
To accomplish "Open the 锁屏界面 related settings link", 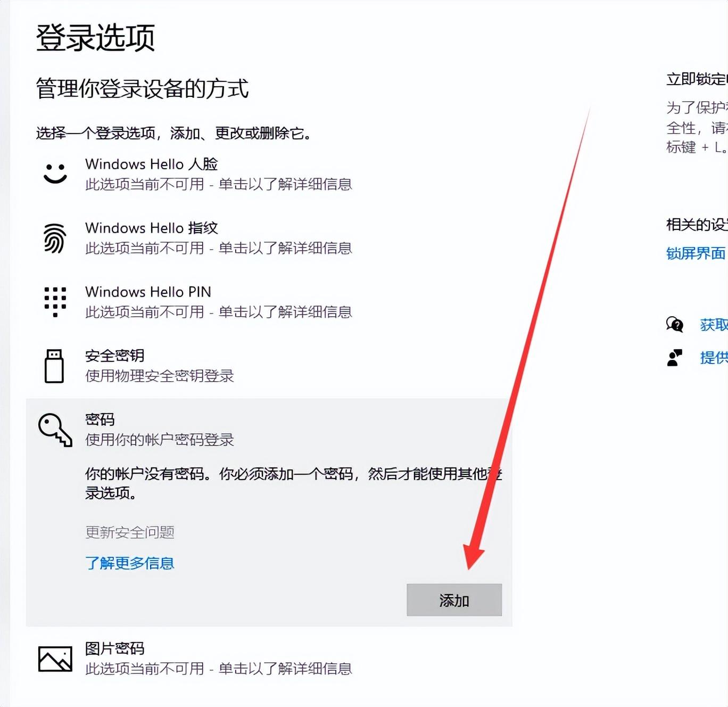I will coord(696,253).
